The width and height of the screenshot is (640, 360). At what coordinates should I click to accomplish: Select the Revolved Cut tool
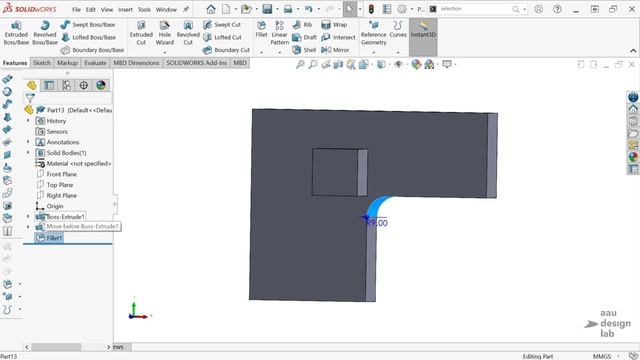click(x=188, y=33)
